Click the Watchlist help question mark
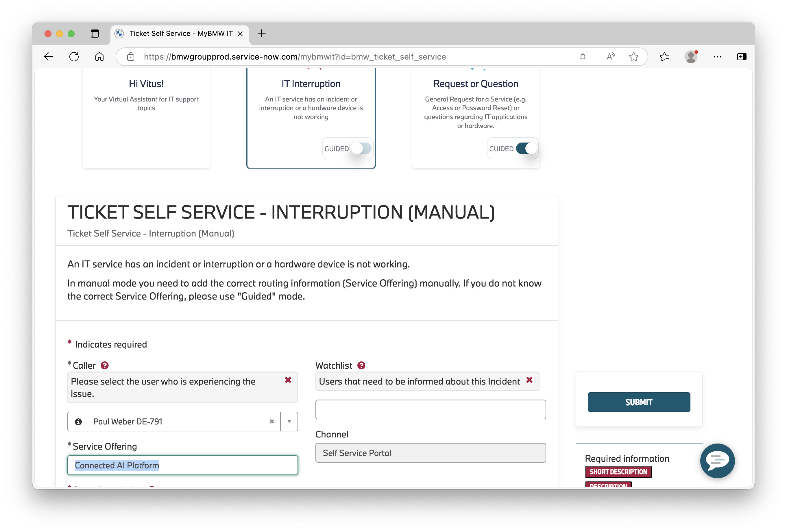Screen dimensions: 787x532 coord(361,365)
